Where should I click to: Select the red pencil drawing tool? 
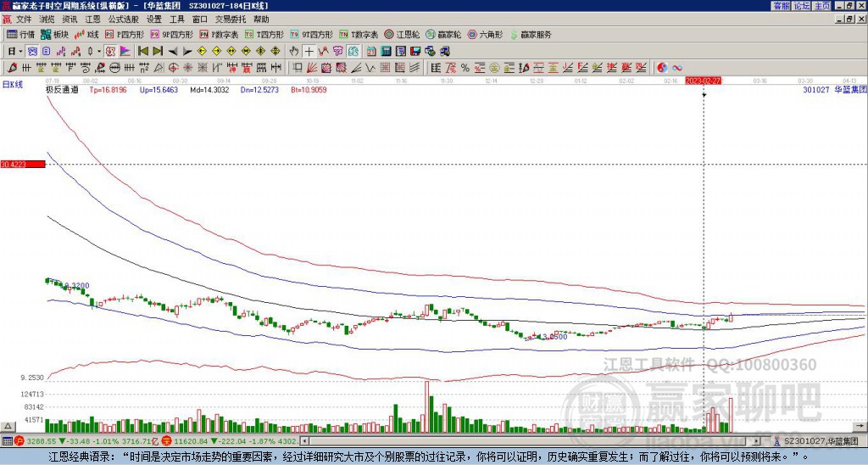click(x=12, y=68)
